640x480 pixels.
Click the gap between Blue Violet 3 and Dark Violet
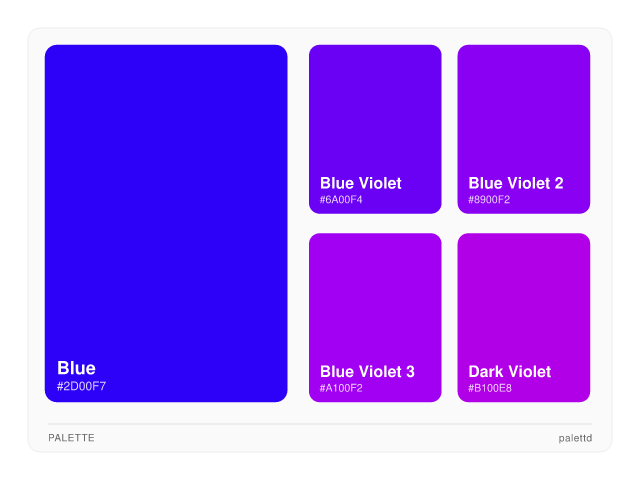449,318
